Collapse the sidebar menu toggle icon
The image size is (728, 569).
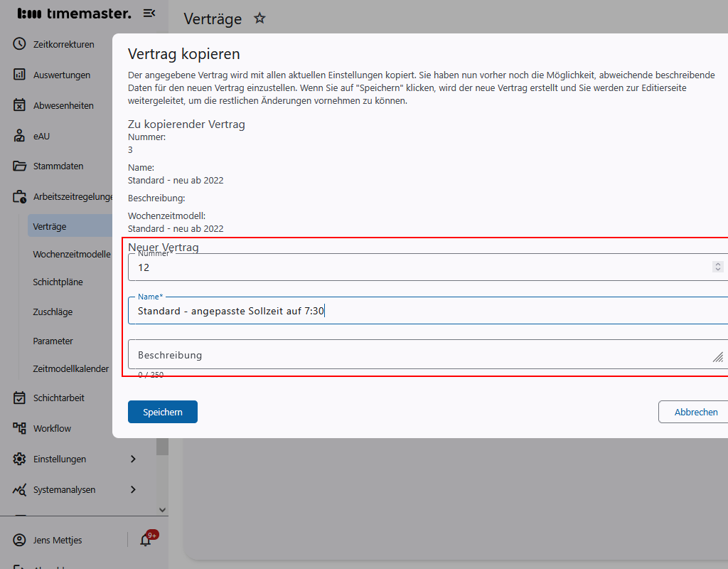click(x=149, y=13)
